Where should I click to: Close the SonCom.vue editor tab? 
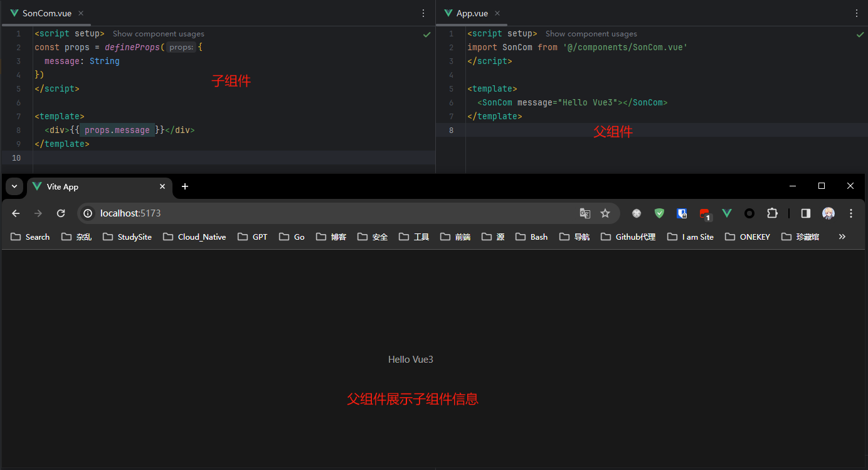pyautogui.click(x=81, y=13)
